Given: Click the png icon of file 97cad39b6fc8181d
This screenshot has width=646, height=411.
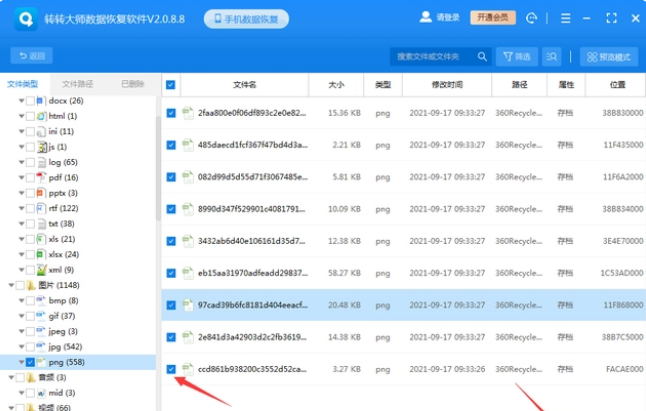Looking at the screenshot, I should pyautogui.click(x=187, y=304).
